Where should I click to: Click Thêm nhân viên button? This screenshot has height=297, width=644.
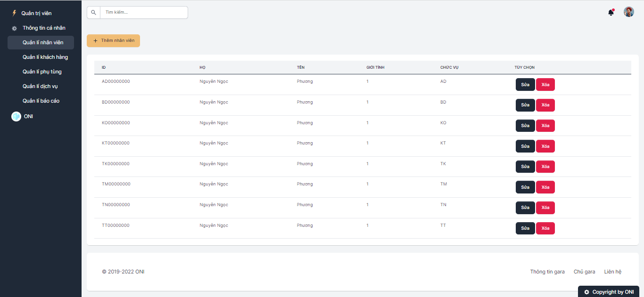pyautogui.click(x=113, y=40)
